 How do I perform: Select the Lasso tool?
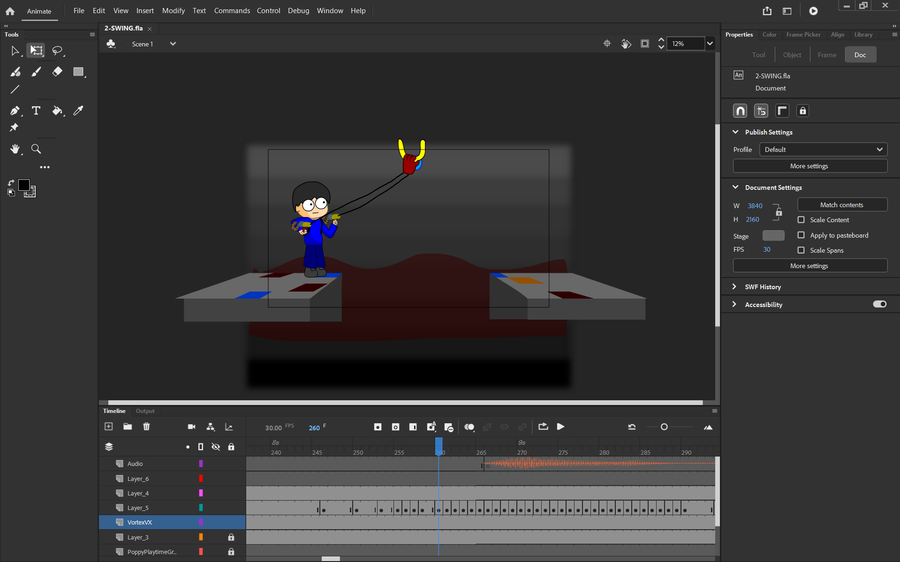pos(57,51)
